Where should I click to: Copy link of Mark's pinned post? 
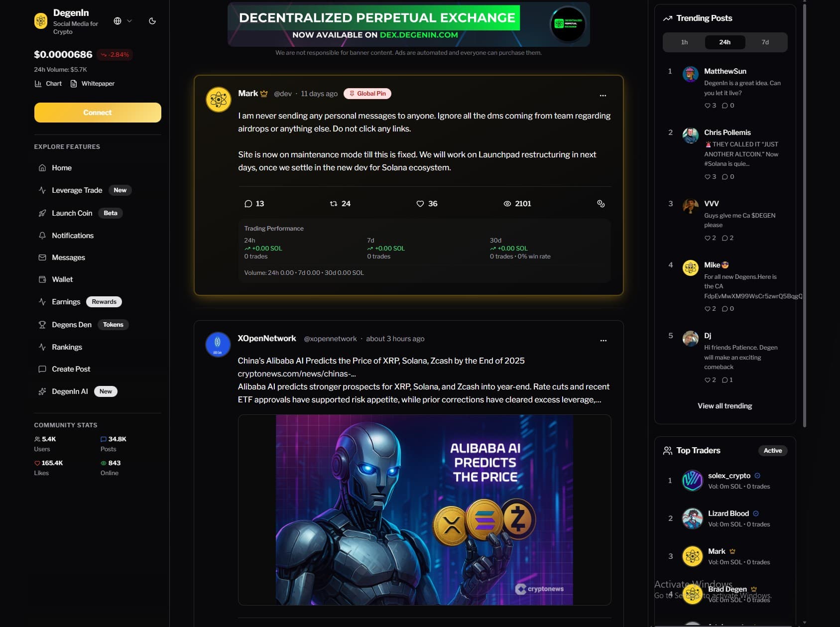tap(601, 204)
